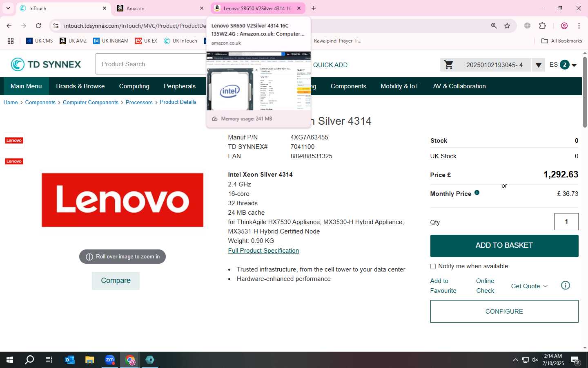This screenshot has height=368, width=588.
Task: Click the info icon next to Get Quote
Action: 566,285
